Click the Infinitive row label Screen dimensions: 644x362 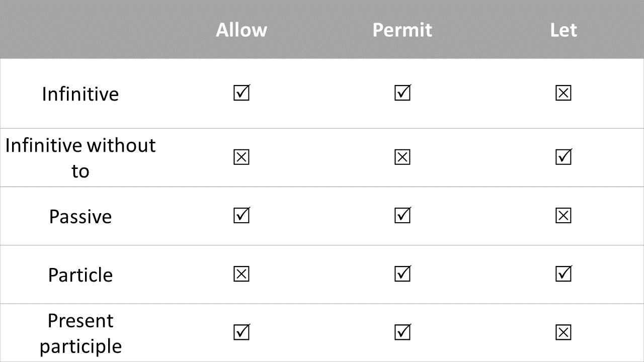(80, 94)
